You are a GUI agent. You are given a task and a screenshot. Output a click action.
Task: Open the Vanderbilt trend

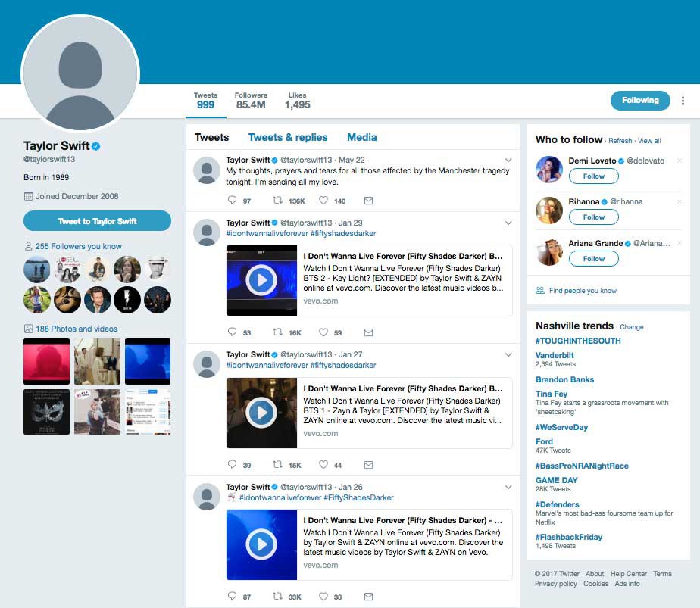(555, 355)
